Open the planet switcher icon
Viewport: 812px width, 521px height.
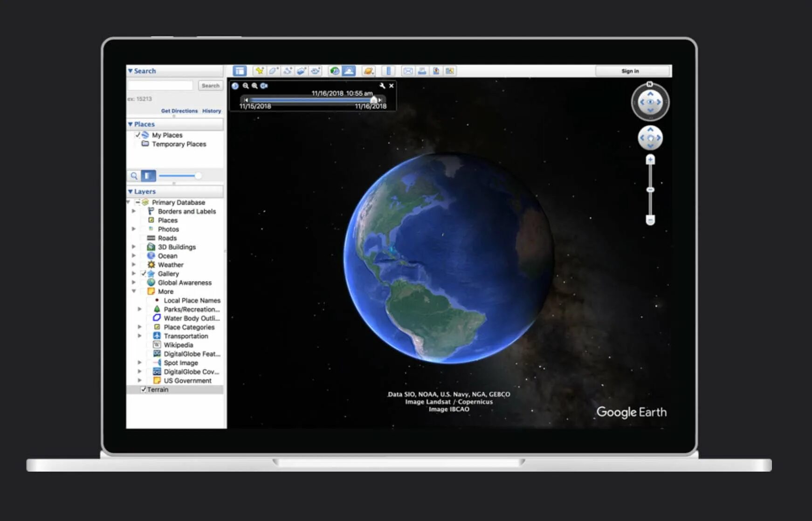[x=369, y=71]
